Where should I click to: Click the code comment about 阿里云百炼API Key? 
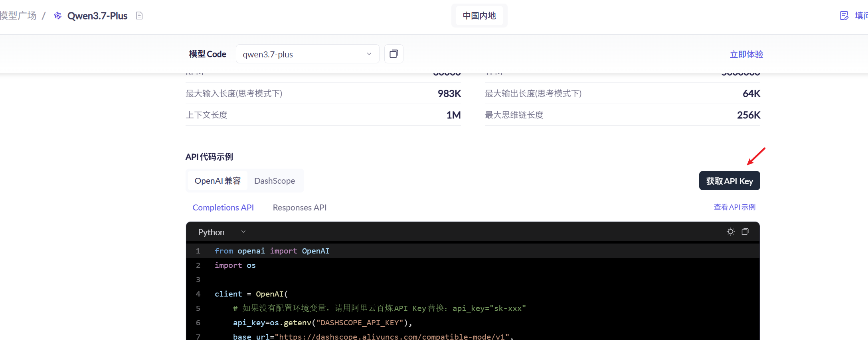[x=380, y=308]
